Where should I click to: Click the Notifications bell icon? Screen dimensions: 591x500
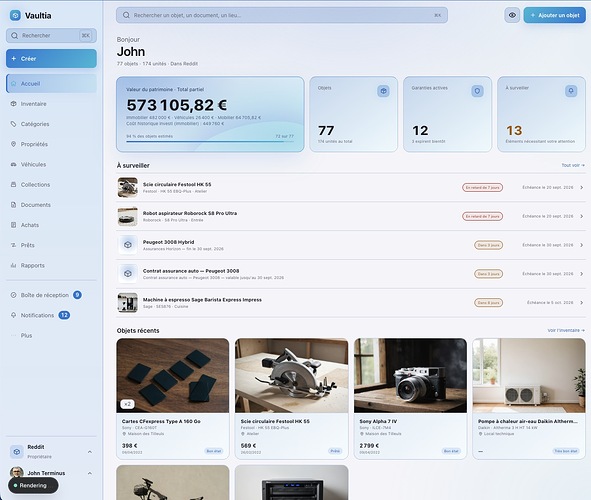pyautogui.click(x=14, y=315)
